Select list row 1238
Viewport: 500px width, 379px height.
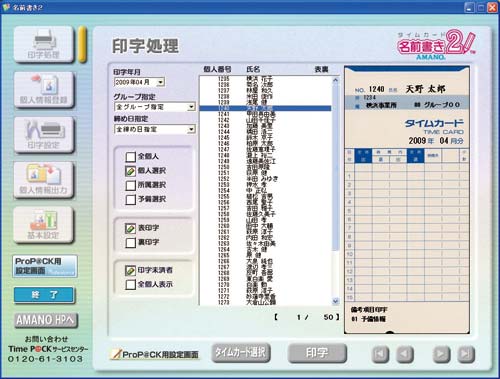[x=265, y=96]
